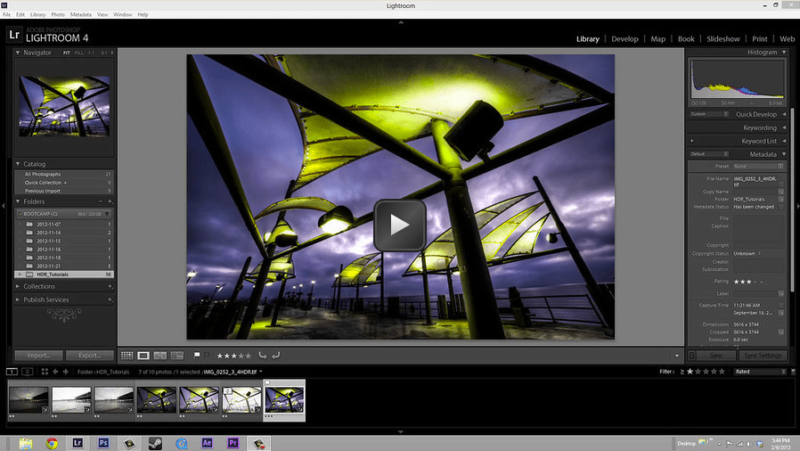
Task: Switch to the Map module
Action: tap(658, 39)
